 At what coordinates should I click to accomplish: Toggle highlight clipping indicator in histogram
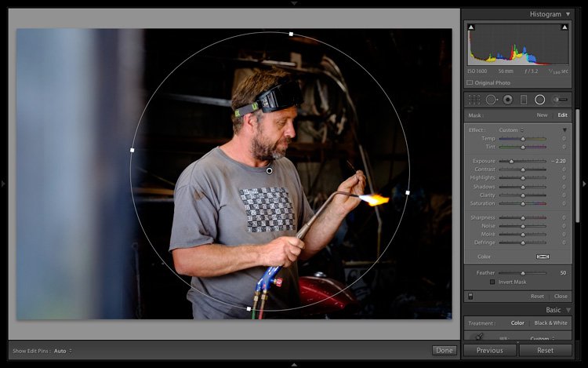click(x=564, y=27)
